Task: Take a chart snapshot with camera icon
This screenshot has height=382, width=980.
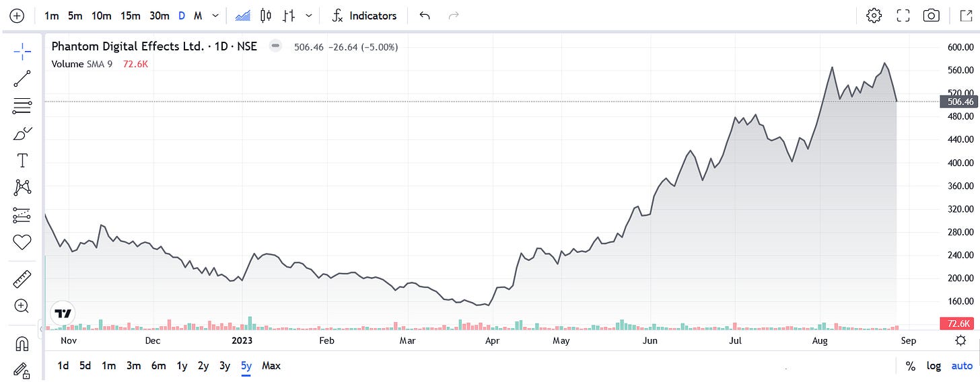Action: pos(932,15)
